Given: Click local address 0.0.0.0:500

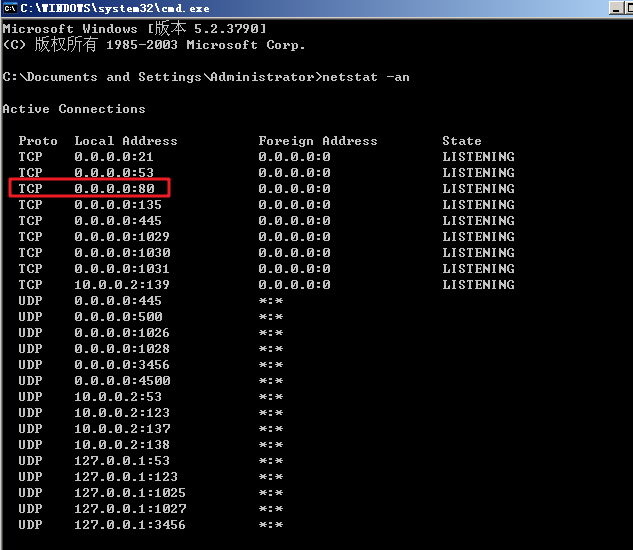Looking at the screenshot, I should pyautogui.click(x=118, y=317).
